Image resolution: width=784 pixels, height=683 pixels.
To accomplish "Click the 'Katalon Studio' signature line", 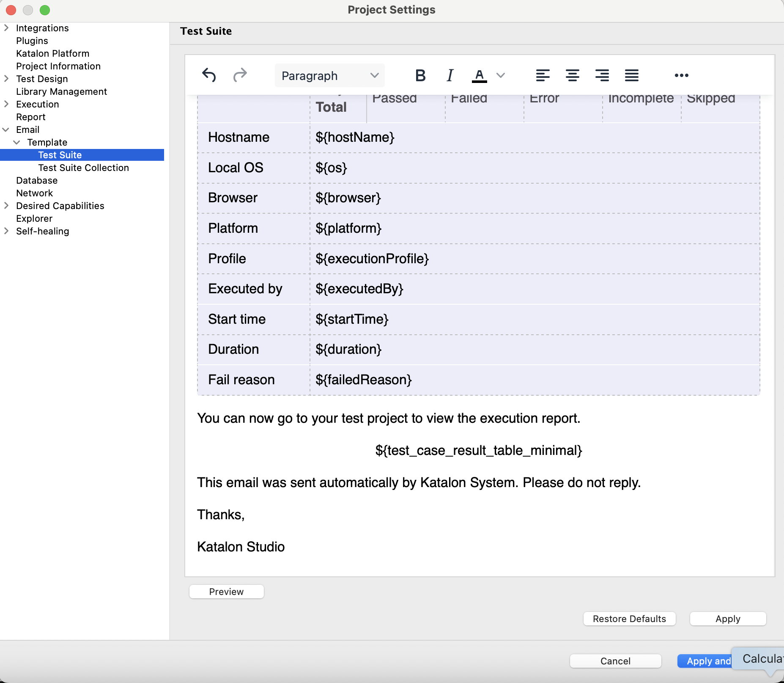I will pyautogui.click(x=241, y=547).
